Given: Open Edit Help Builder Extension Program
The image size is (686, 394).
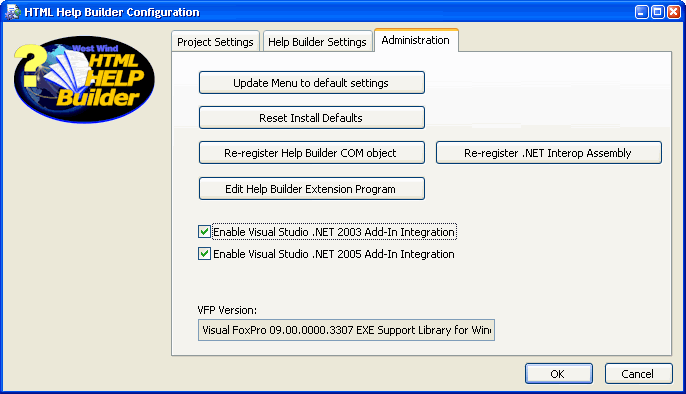Looking at the screenshot, I should point(312,188).
